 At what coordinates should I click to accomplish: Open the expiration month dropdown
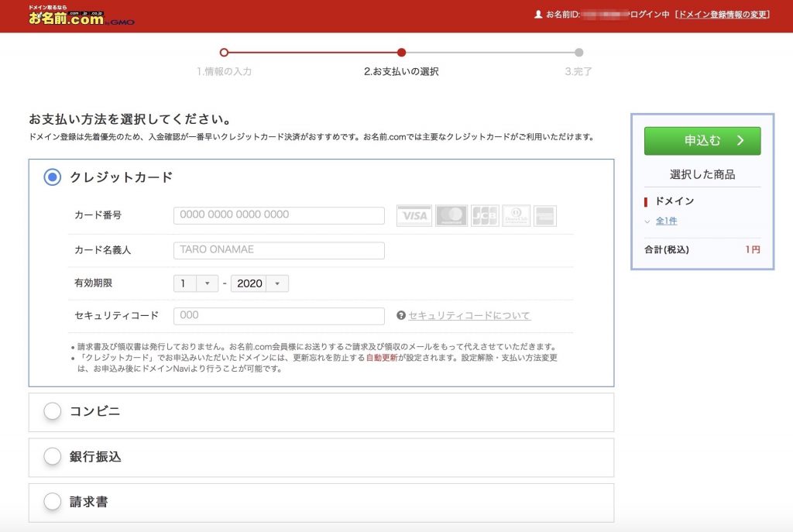(x=197, y=283)
